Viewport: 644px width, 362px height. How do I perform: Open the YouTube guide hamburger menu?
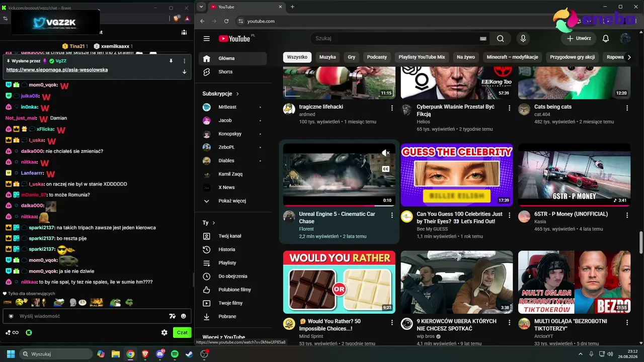206,39
